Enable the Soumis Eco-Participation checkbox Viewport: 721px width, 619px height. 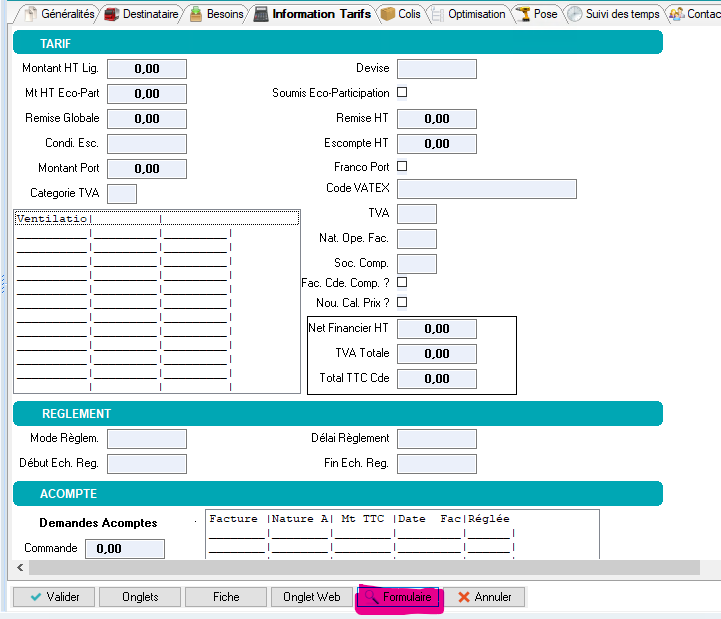[x=402, y=92]
